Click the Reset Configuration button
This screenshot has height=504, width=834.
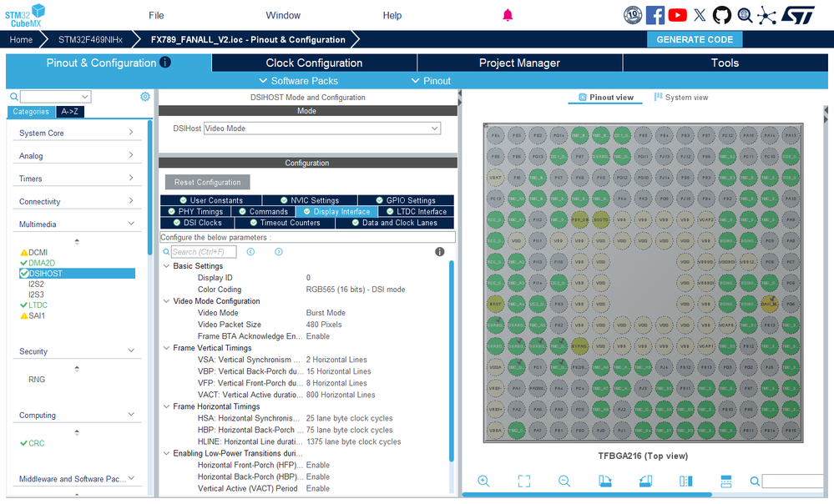(207, 182)
